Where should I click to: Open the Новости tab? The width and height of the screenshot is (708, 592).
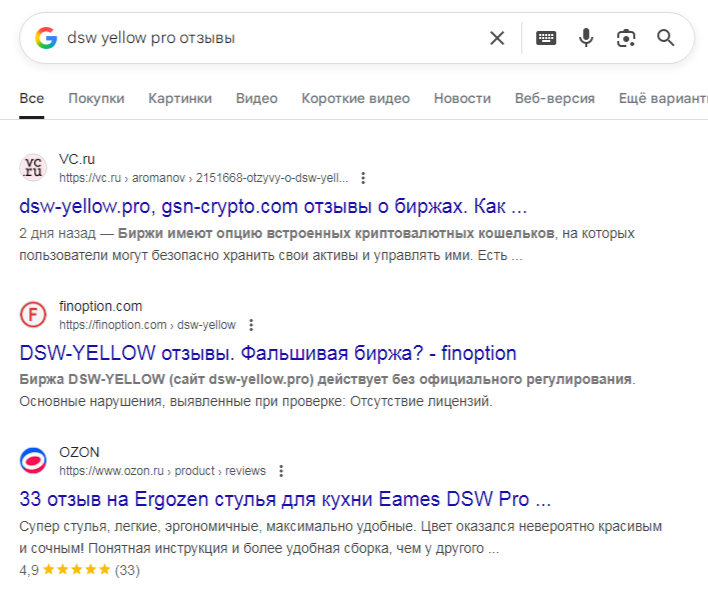tap(462, 98)
